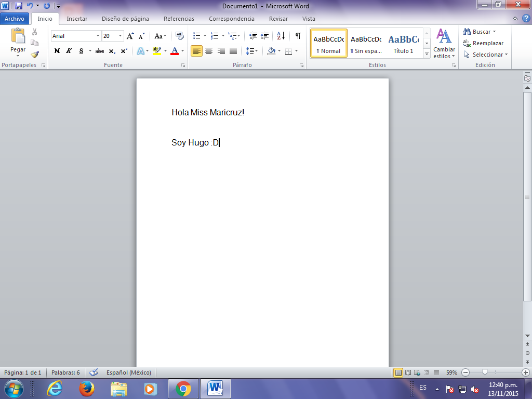Click the Grow Font icon
This screenshot has height=399, width=532.
(130, 36)
